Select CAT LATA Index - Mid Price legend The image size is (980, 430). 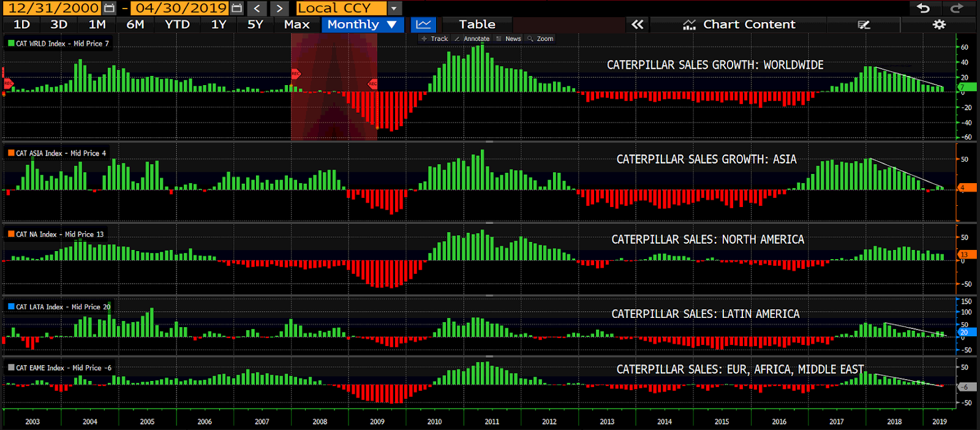click(x=63, y=307)
